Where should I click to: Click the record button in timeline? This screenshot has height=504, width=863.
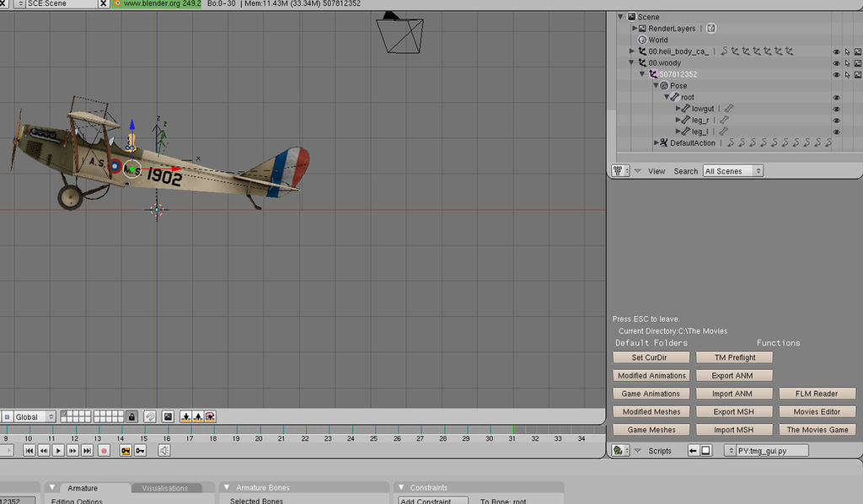coord(104,451)
